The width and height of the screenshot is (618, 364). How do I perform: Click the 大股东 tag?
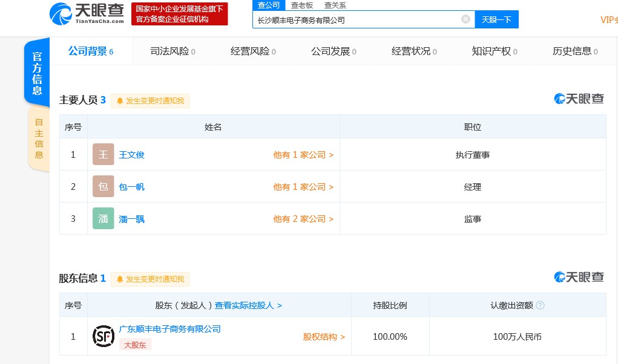coord(135,345)
